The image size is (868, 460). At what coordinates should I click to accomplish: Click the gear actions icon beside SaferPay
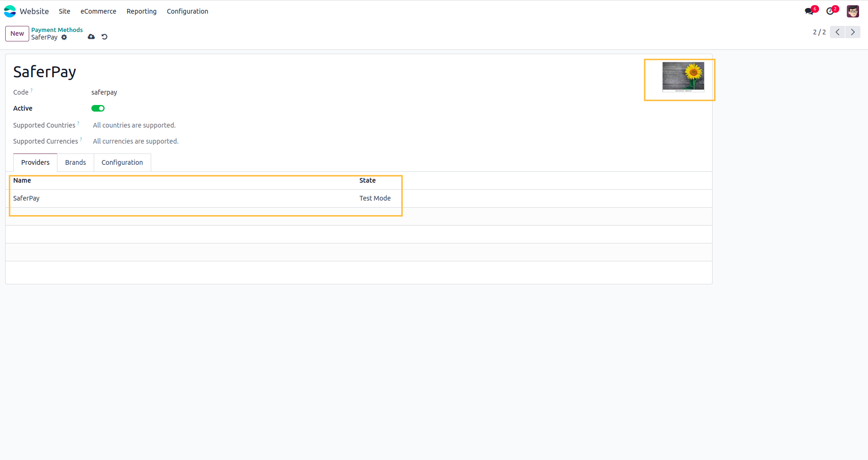point(65,37)
